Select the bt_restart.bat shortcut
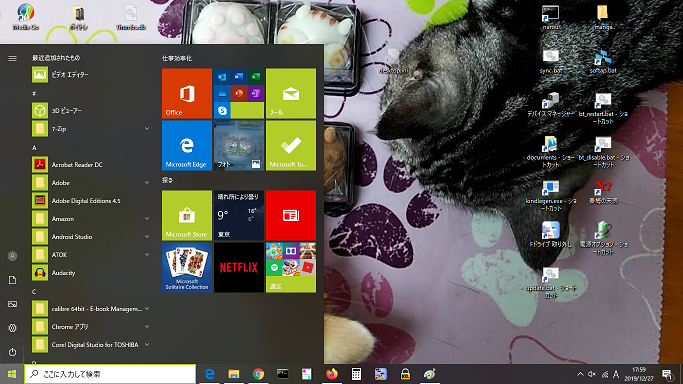The image size is (683, 384). (x=603, y=108)
